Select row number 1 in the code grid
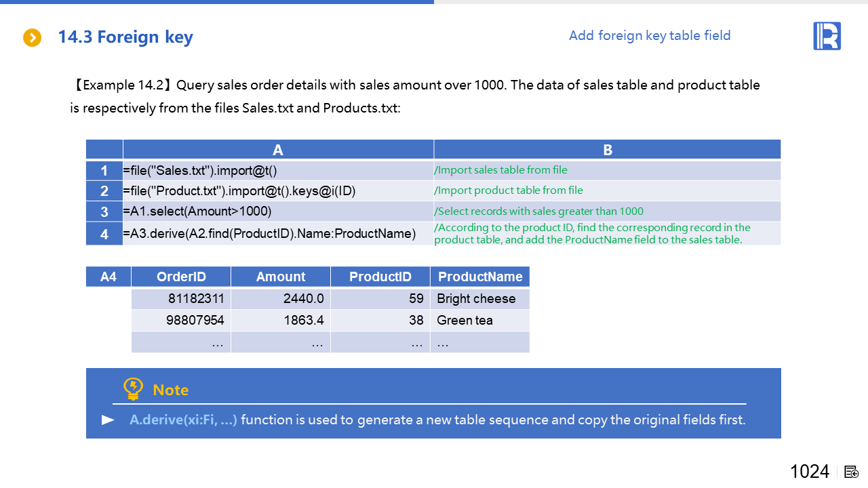The image size is (868, 488). click(104, 171)
